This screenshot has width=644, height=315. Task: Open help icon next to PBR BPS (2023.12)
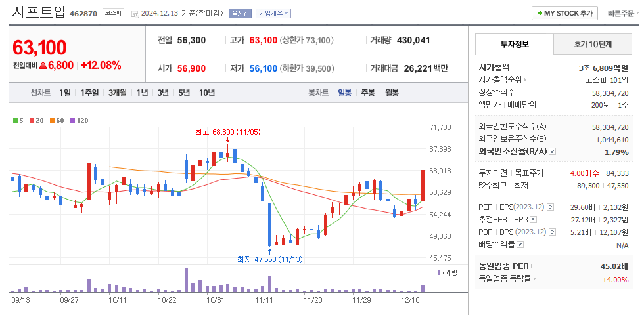click(553, 232)
